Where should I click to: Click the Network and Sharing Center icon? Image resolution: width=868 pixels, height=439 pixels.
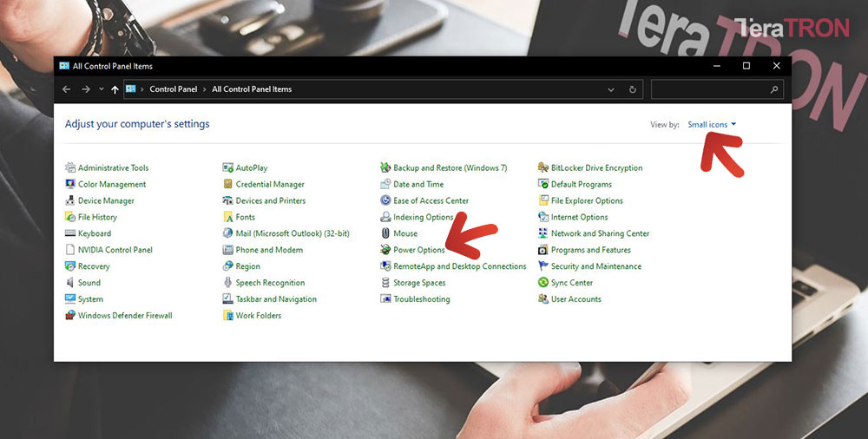coord(543,233)
